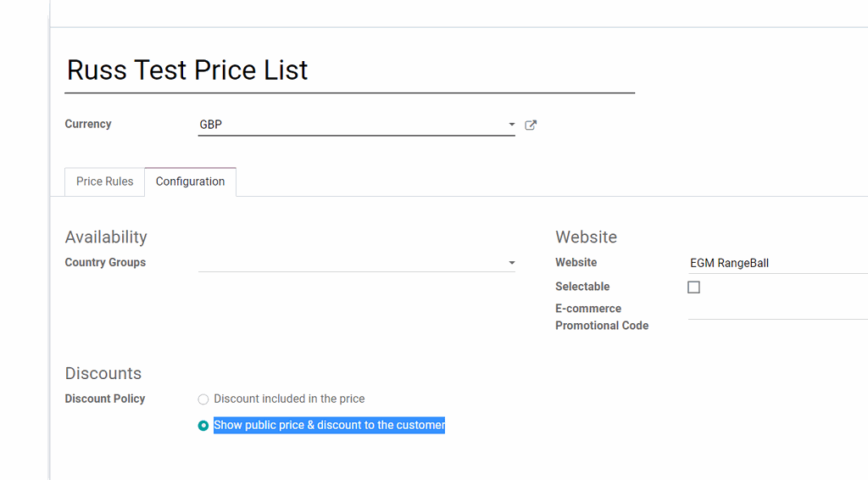Select 'Show public price & discount' radio button
The image size is (868, 480).
203,426
